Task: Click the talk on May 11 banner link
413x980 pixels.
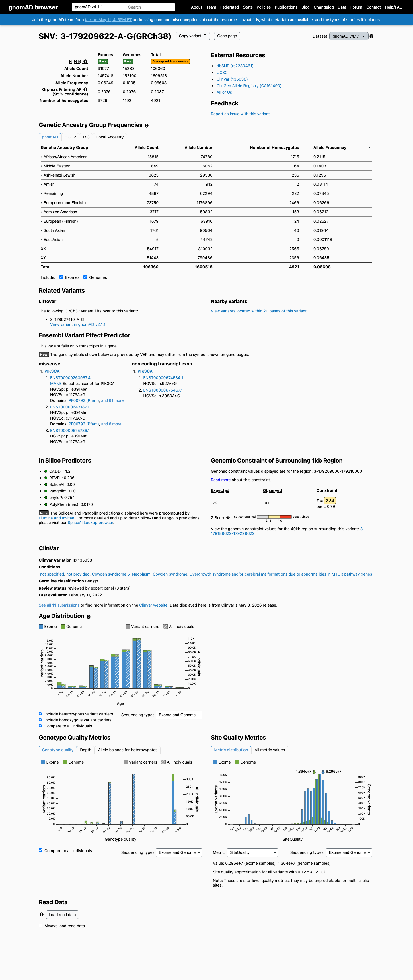Action: (108, 20)
